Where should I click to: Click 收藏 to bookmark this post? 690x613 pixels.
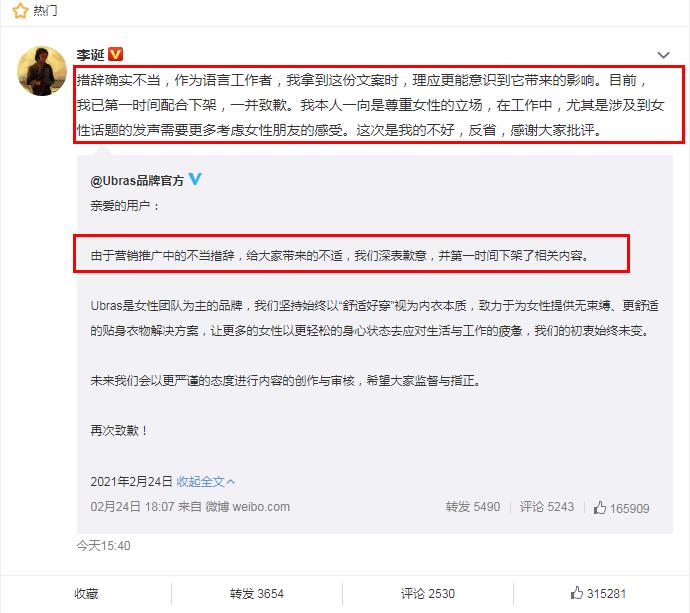click(86, 594)
